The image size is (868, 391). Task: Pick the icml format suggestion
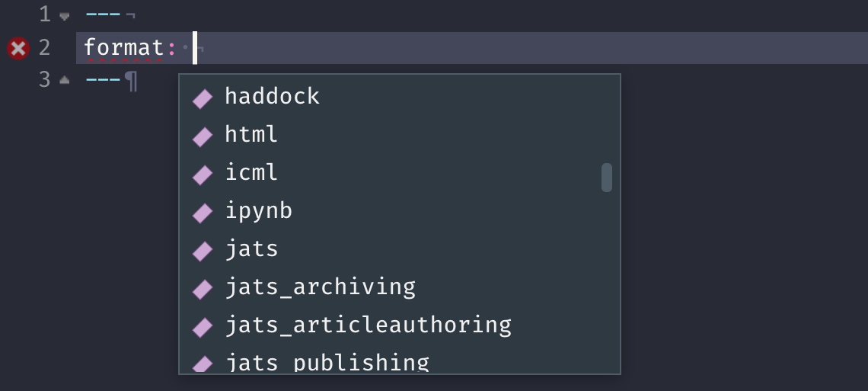(251, 173)
